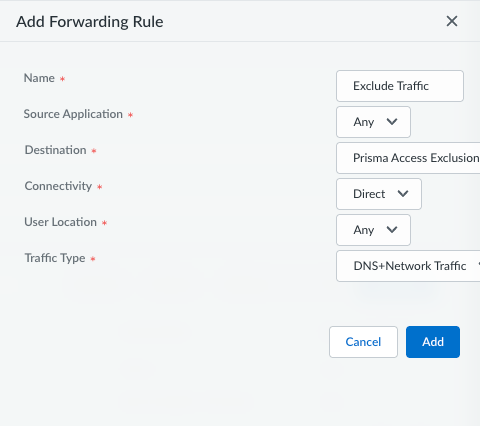This screenshot has height=426, width=480.
Task: Open the User Location dropdown
Action: [373, 230]
